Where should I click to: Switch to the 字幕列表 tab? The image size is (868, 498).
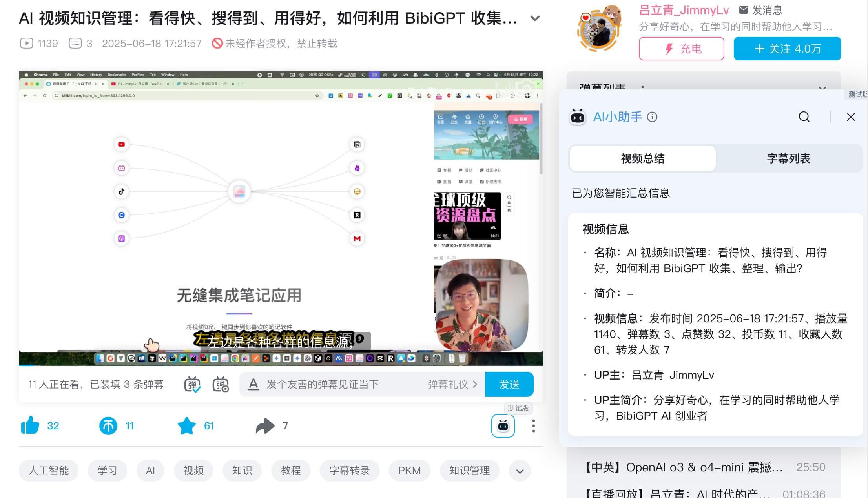[789, 158]
